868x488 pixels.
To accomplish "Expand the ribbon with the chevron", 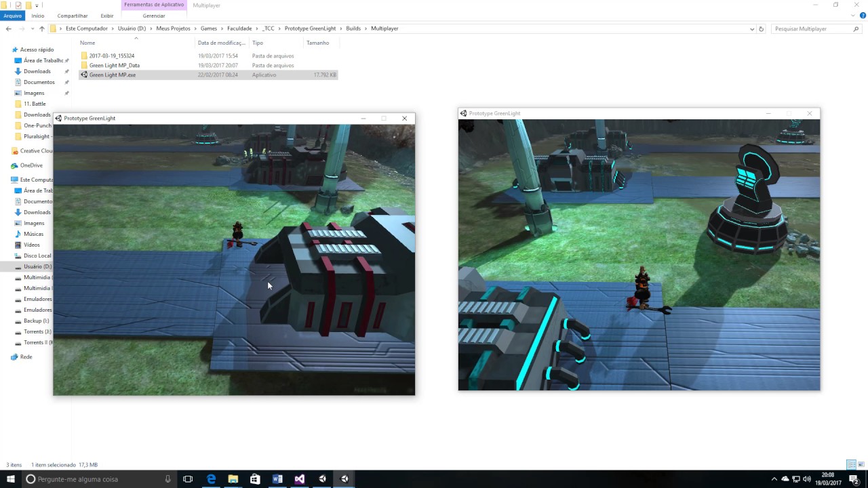I will (853, 16).
